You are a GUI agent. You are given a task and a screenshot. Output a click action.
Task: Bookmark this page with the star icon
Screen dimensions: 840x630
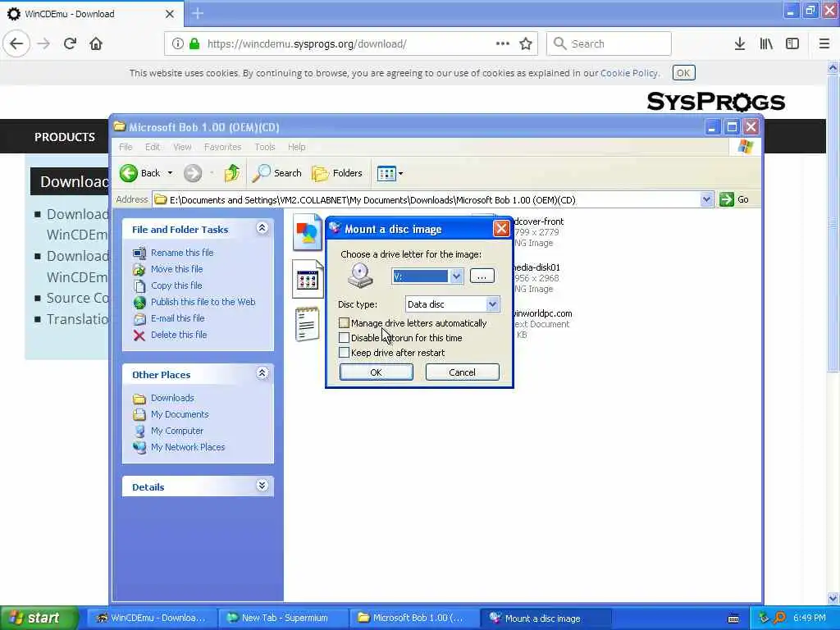[526, 43]
